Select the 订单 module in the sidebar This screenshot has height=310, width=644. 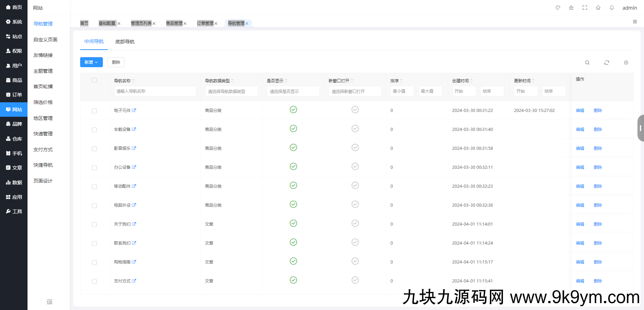click(x=14, y=94)
